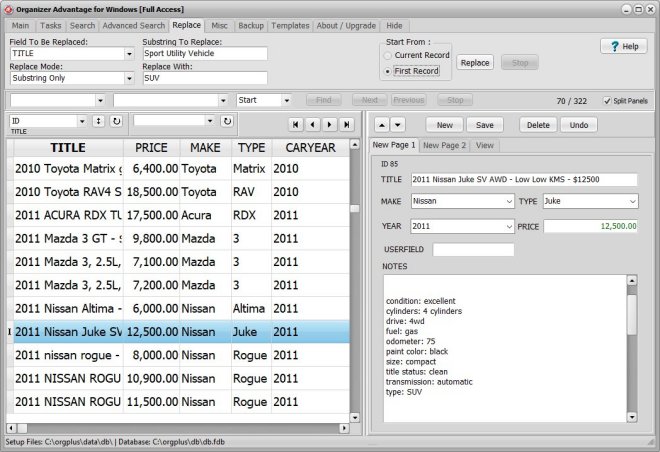
Task: Click the MAKE column header
Action: tap(205, 148)
